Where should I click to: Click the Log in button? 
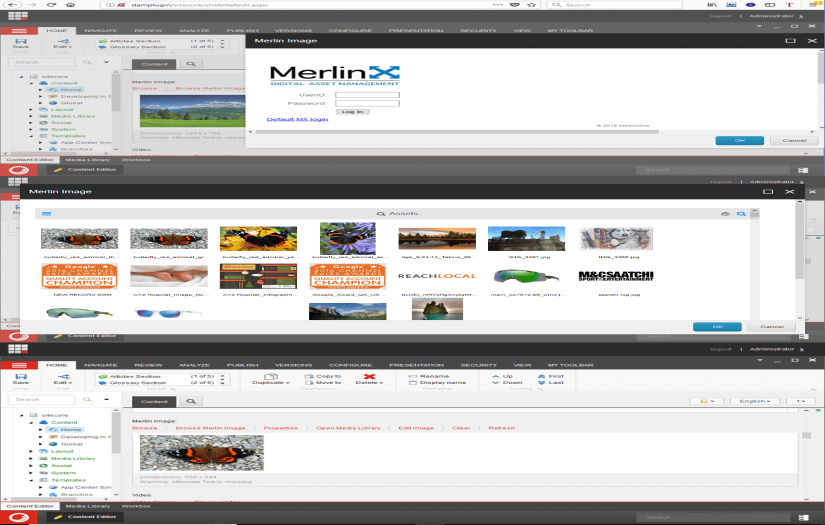[x=353, y=112]
